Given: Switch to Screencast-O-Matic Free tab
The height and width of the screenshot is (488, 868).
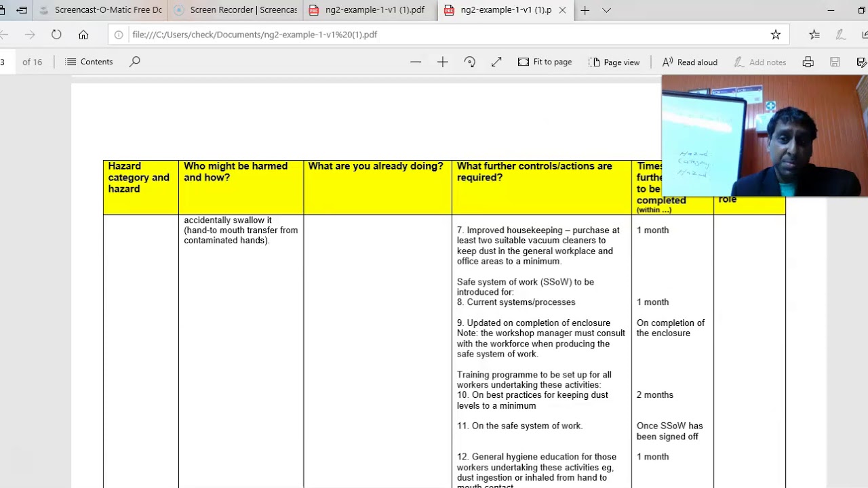Looking at the screenshot, I should [100, 10].
